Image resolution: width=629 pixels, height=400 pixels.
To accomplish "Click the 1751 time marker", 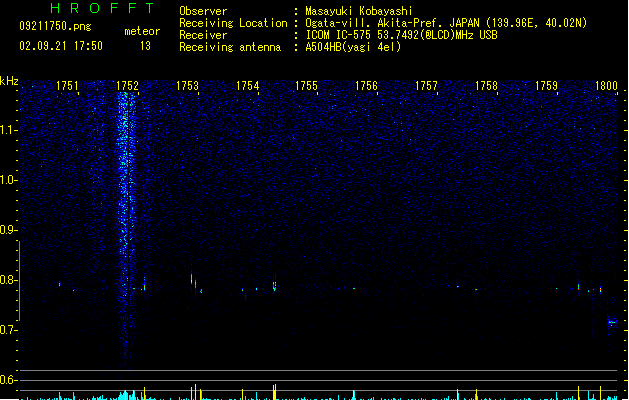I will (67, 86).
